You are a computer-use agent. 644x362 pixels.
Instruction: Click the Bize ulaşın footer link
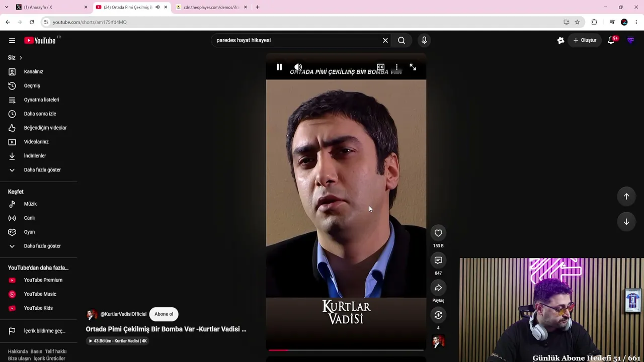[x=19, y=358]
